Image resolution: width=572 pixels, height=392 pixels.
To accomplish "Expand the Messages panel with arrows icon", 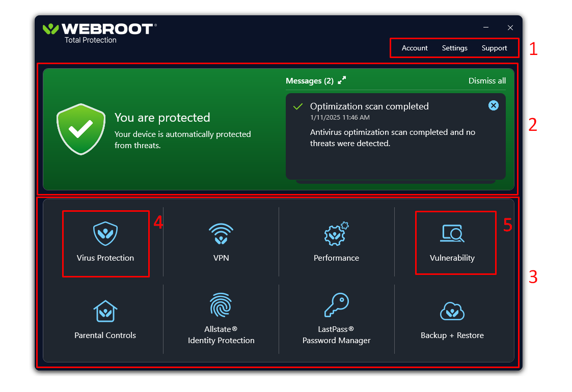I will point(342,80).
